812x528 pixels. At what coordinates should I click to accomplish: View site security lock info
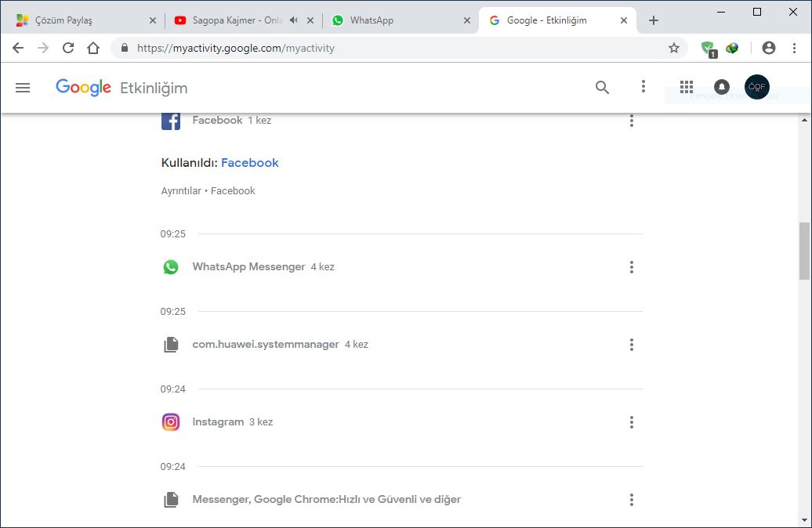point(125,48)
